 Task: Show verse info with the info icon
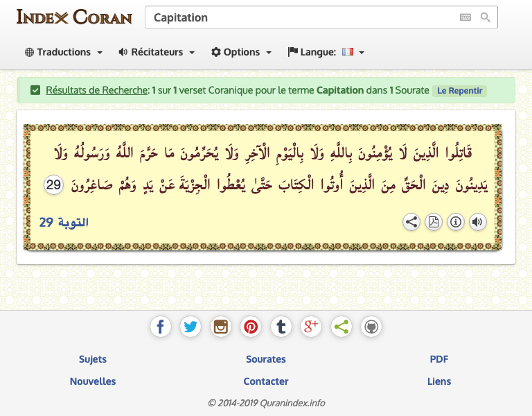[455, 222]
